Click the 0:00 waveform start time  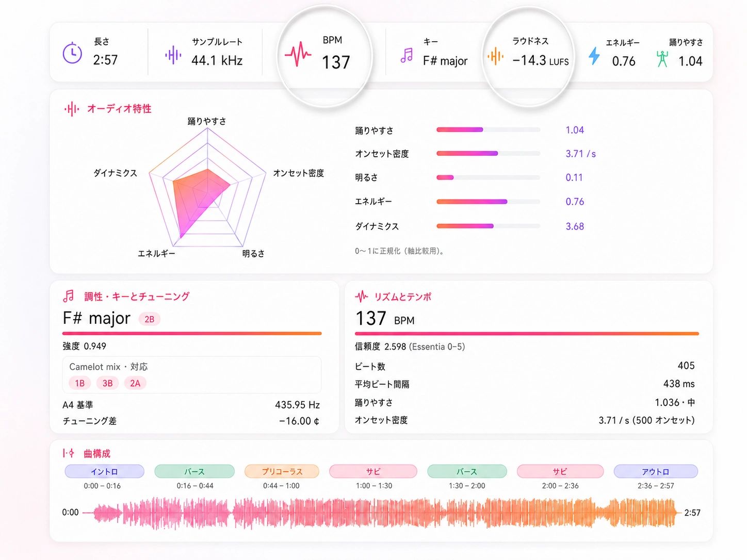point(70,512)
